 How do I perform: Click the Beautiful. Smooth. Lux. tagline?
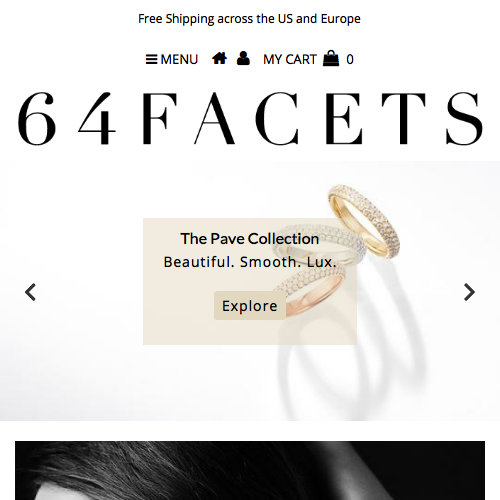point(250,262)
